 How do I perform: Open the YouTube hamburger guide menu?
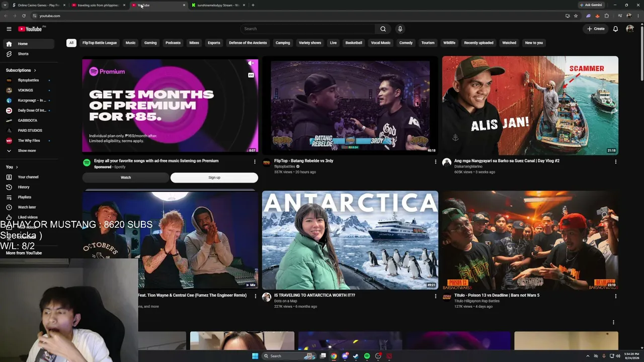coord(9,29)
